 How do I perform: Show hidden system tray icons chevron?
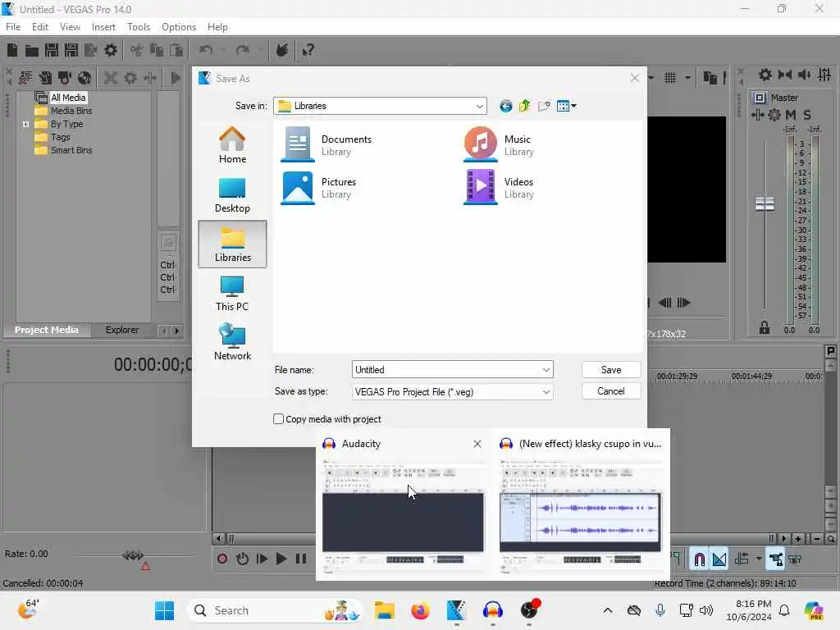608,610
